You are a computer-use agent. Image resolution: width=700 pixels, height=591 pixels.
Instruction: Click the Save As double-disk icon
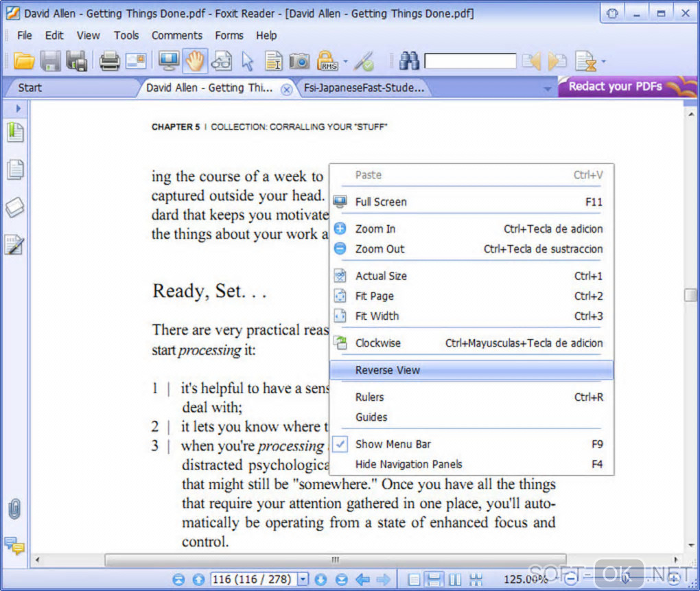pos(77,60)
